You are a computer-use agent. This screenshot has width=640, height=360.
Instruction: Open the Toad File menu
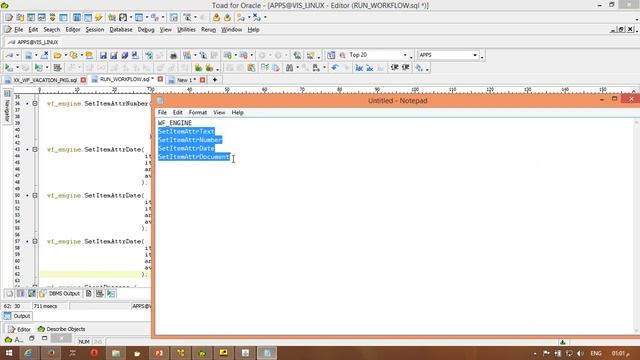(x=18, y=30)
